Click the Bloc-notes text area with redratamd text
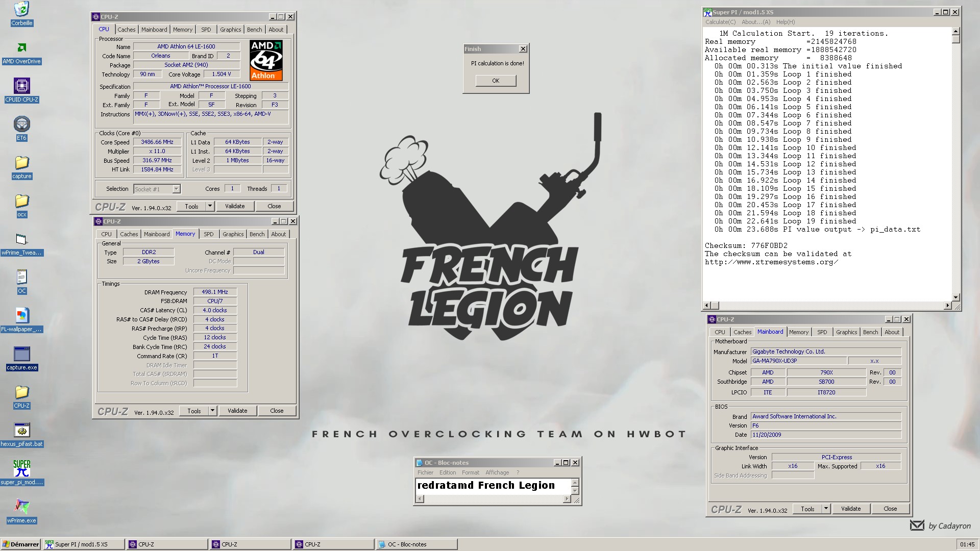This screenshot has width=980, height=551. coord(494,486)
